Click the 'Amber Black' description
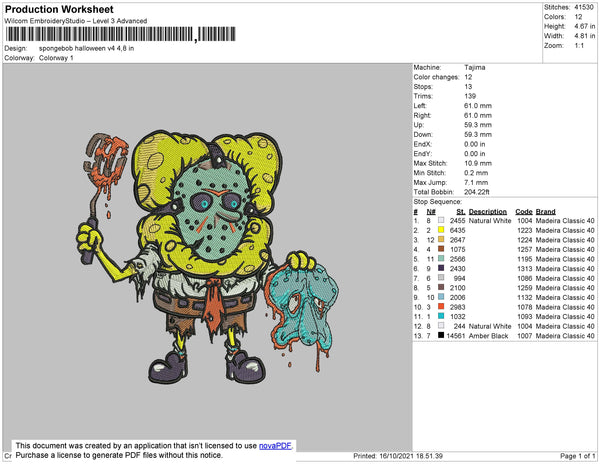Screen dimensions: 600x464 tap(488, 335)
